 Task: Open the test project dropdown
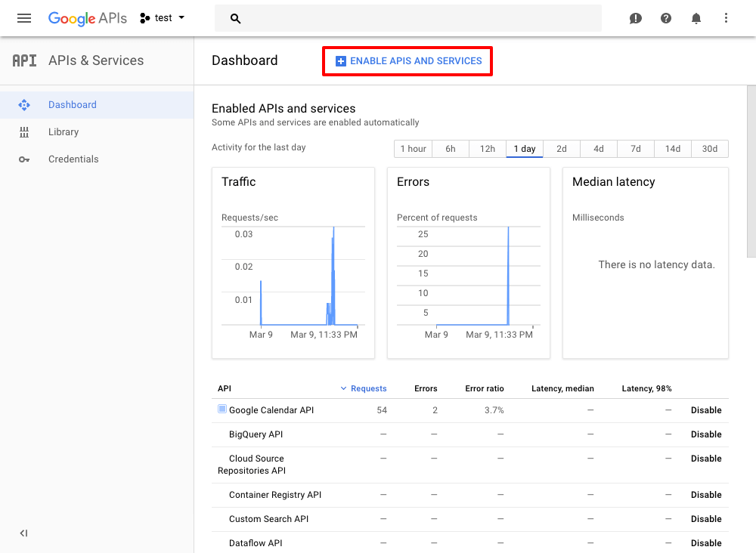(x=163, y=18)
